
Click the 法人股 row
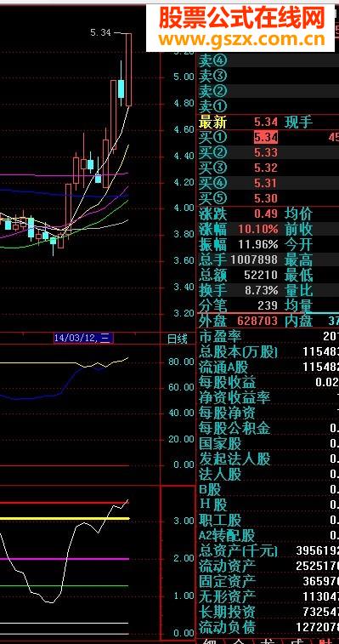click(x=268, y=475)
